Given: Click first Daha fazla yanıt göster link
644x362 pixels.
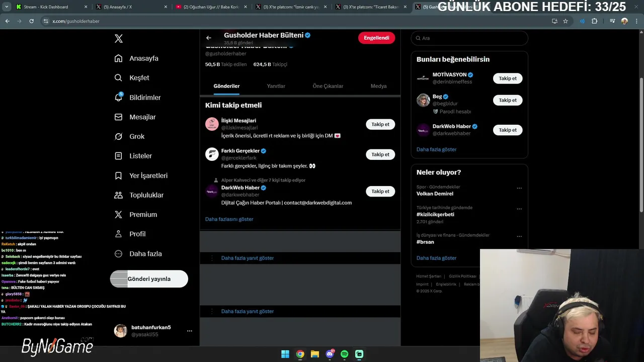Looking at the screenshot, I should tap(248, 258).
